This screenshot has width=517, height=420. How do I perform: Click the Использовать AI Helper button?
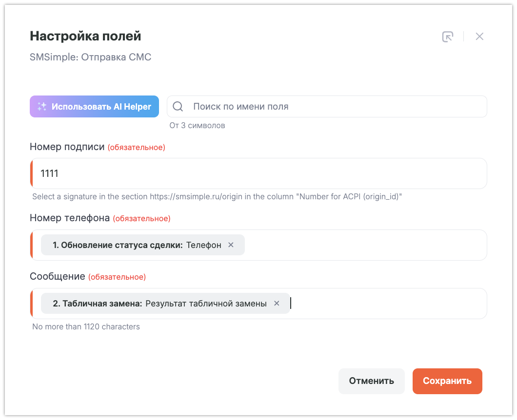94,107
